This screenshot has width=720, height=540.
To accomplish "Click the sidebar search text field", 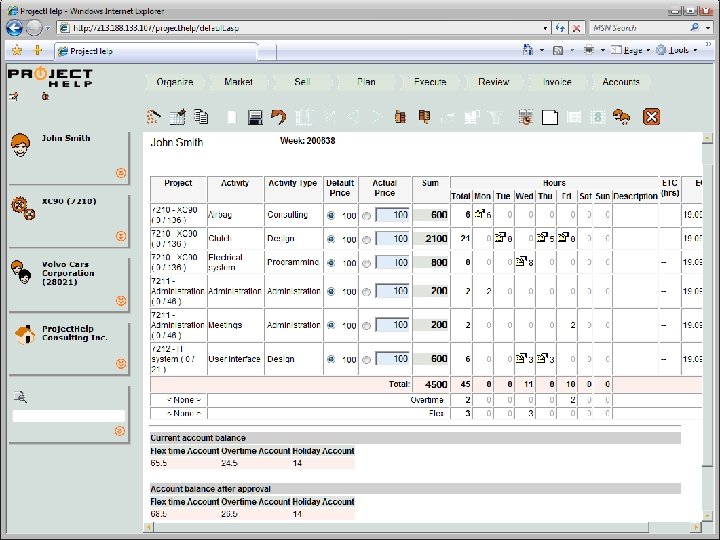I will click(68, 416).
